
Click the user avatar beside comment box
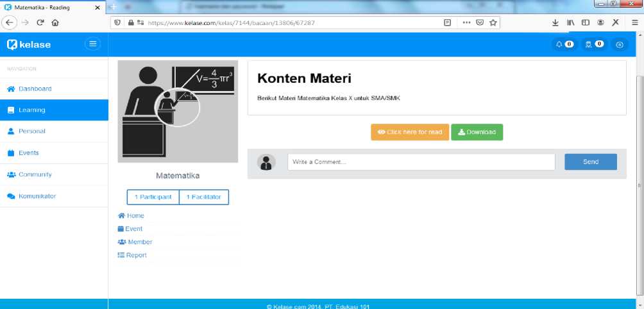coord(266,162)
